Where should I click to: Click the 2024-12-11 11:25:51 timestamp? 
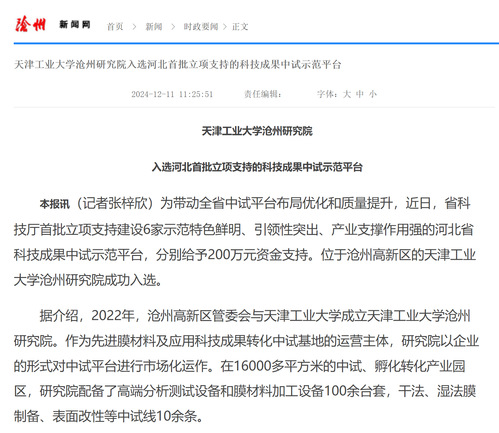coord(172,94)
